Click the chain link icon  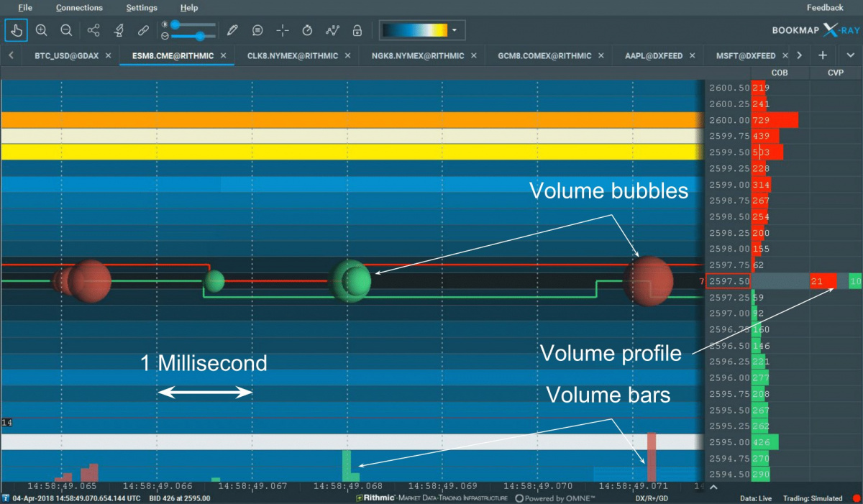(x=143, y=30)
